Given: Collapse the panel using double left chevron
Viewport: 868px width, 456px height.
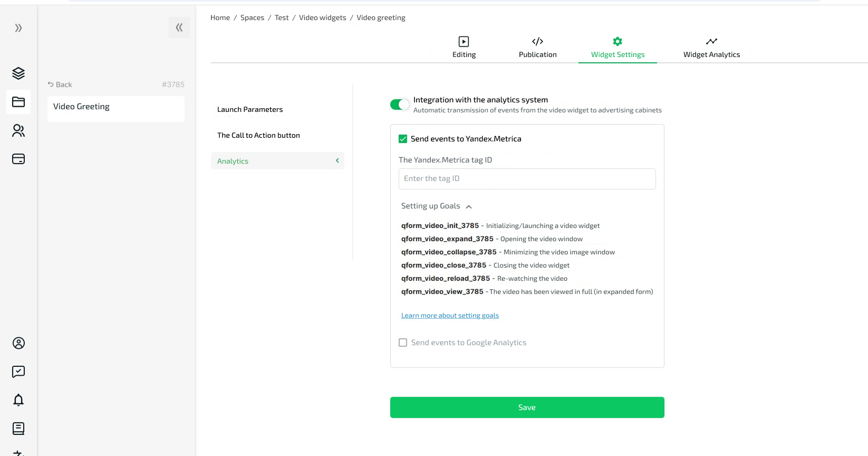Looking at the screenshot, I should [x=179, y=27].
